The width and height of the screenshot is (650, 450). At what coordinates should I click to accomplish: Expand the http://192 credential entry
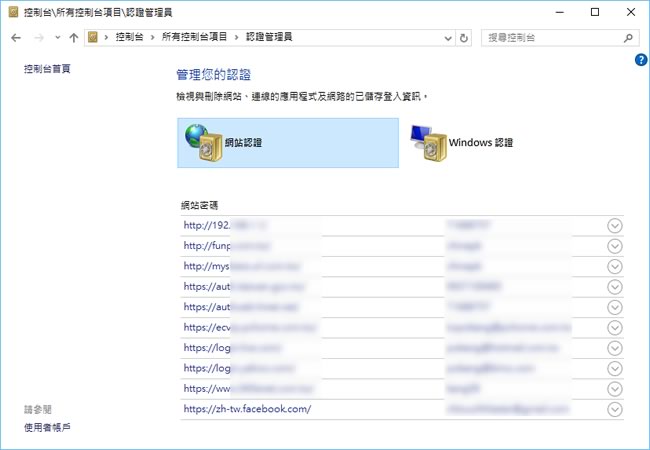pos(615,226)
